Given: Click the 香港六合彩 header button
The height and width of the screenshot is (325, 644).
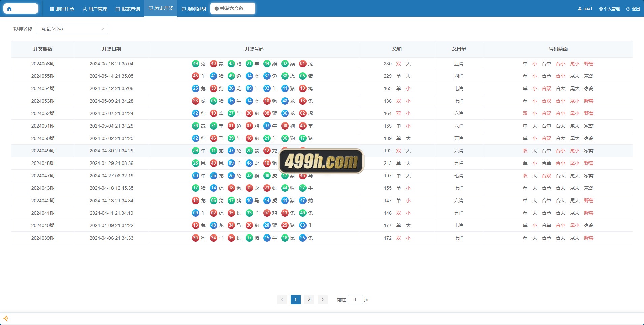Looking at the screenshot, I should [233, 8].
